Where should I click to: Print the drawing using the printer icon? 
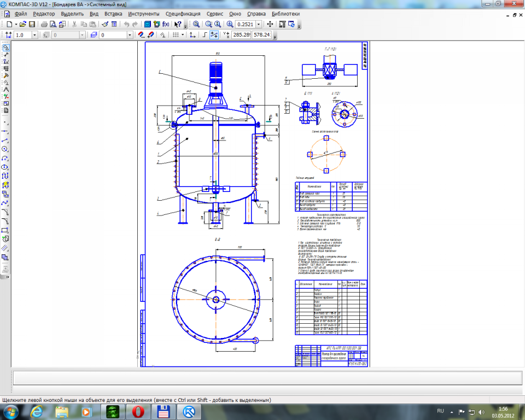(44, 24)
